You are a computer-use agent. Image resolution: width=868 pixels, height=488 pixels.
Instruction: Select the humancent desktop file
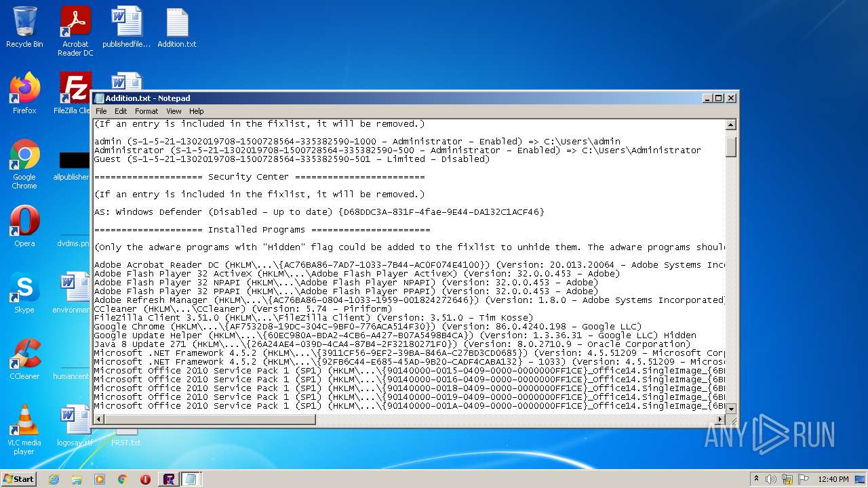(72, 376)
